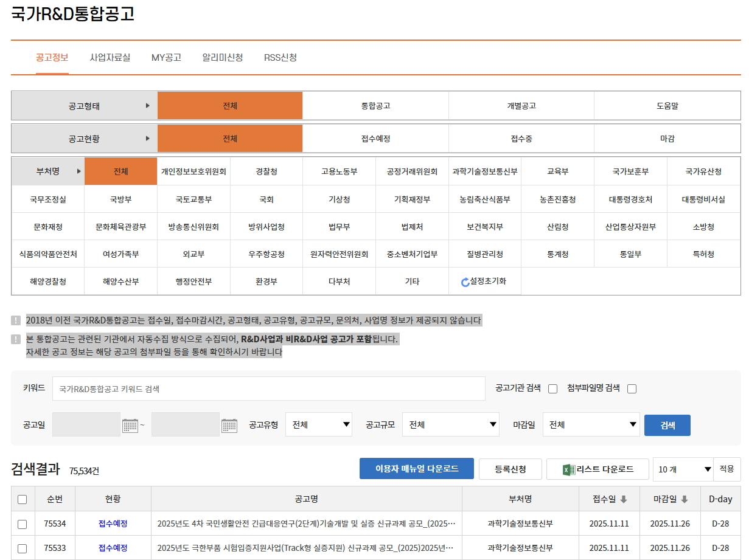749x560 pixels.
Task: Click the 설정초기화 reset icon
Action: coord(465,282)
